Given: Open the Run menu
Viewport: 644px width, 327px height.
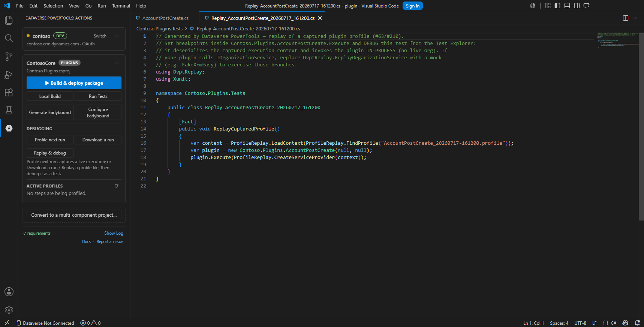Looking at the screenshot, I should click(x=102, y=6).
